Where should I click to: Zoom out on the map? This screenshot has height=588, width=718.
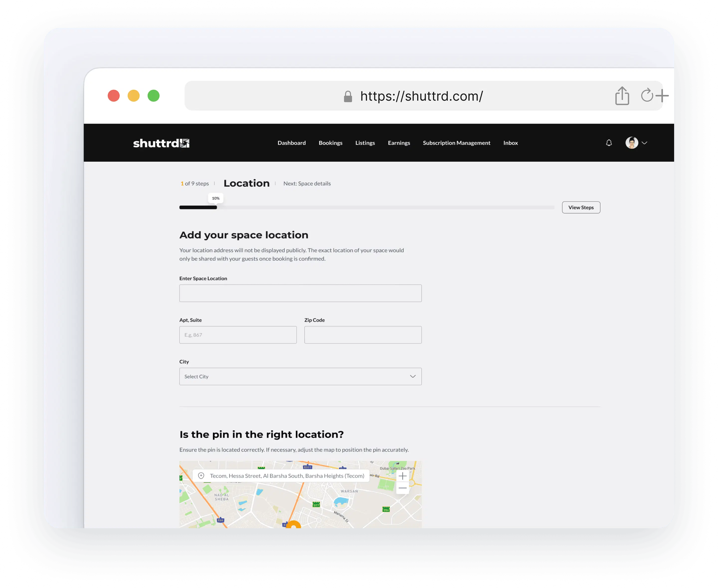tap(402, 488)
